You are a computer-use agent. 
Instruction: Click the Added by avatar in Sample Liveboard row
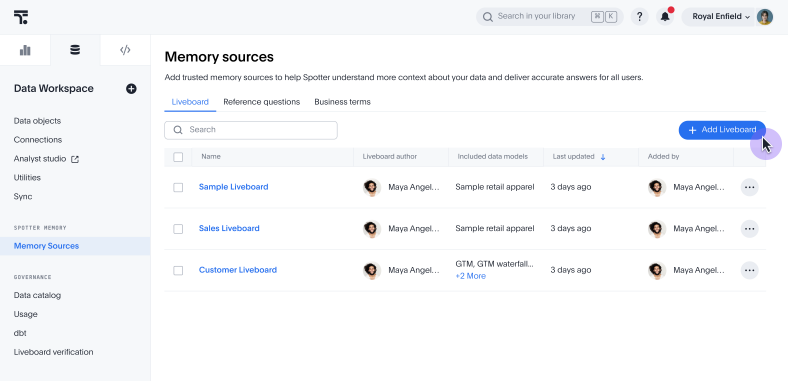[657, 187]
